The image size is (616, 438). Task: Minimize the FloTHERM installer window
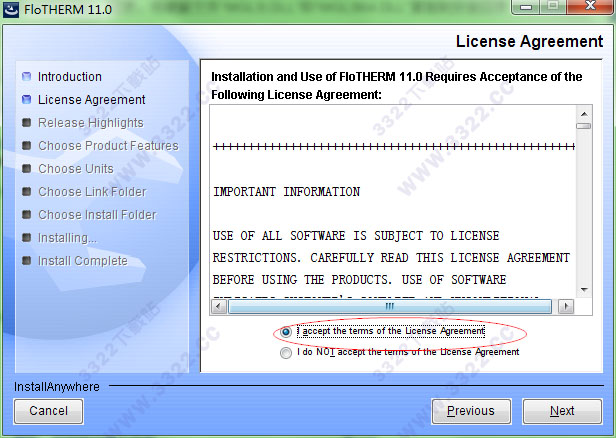click(526, 7)
